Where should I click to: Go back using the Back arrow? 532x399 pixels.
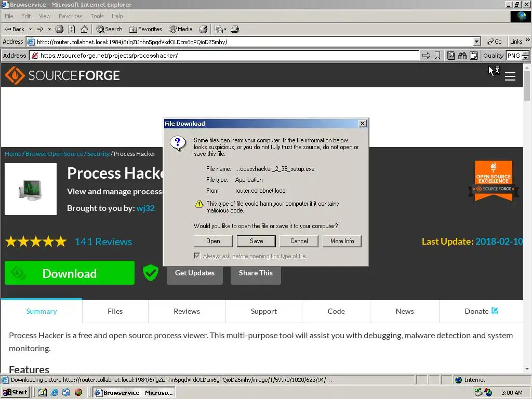14,29
